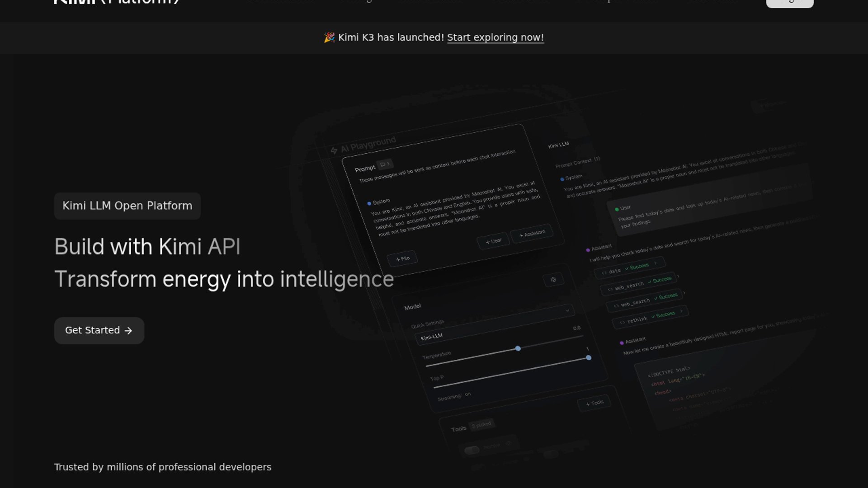Click the party popper emoji in the banner

tap(330, 38)
